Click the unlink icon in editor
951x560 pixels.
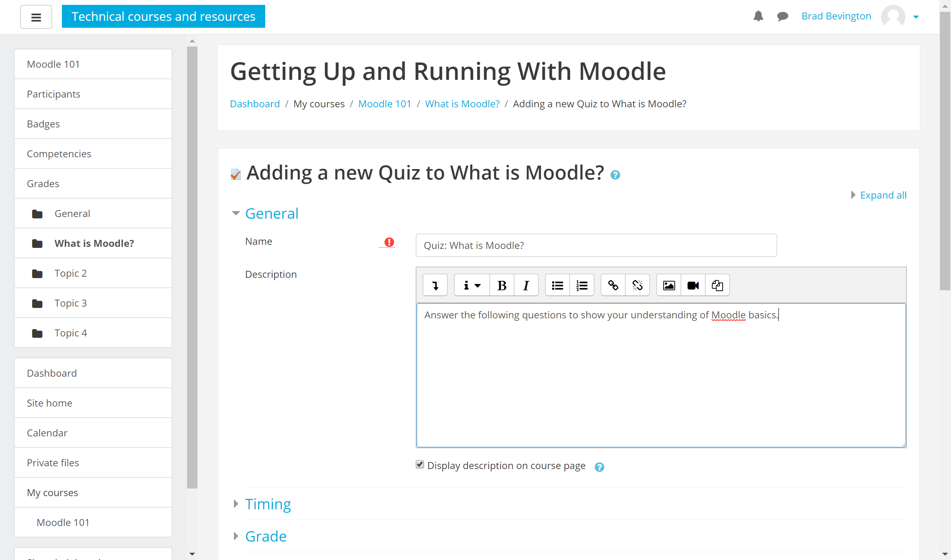pos(637,285)
